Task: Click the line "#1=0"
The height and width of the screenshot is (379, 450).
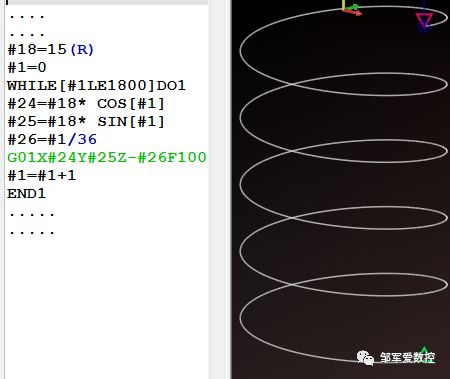Action: pos(27,68)
